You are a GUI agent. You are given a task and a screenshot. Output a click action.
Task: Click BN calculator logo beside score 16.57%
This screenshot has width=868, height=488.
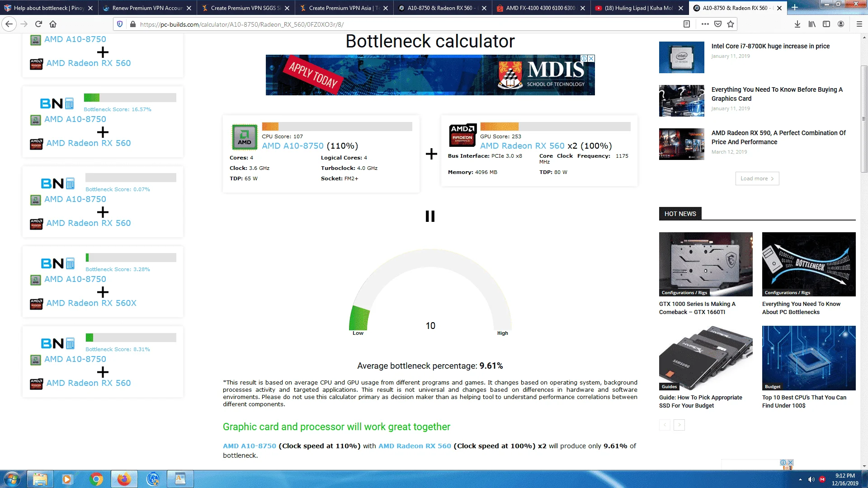pyautogui.click(x=57, y=103)
